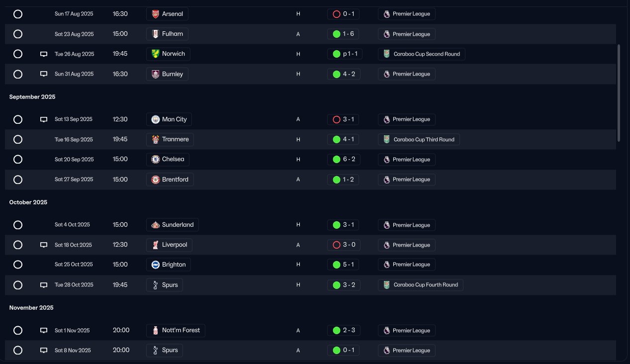Select the circle next to Sat 25 Oct 2025
630x364 pixels.
click(18, 265)
